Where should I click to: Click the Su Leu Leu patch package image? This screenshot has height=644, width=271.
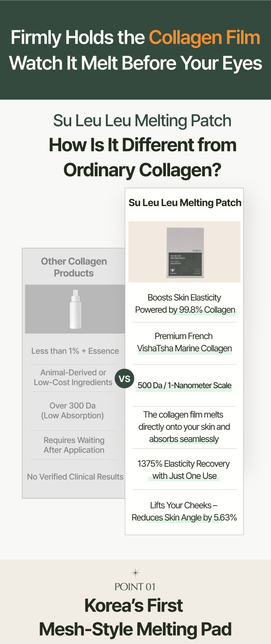[185, 252]
